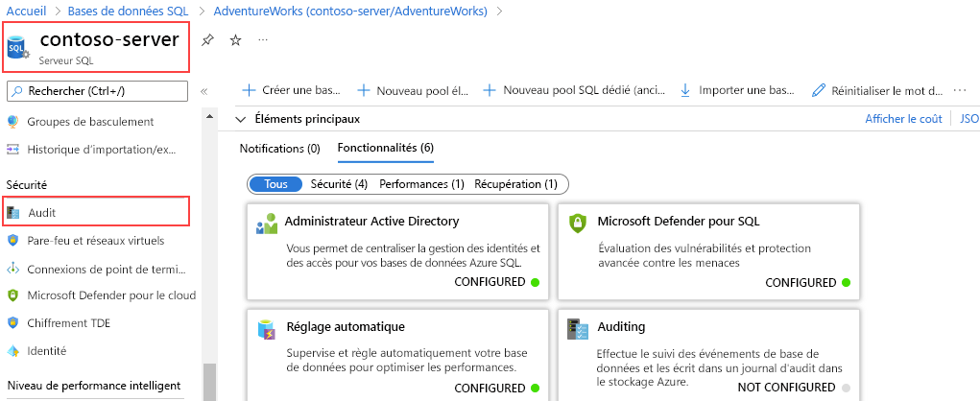Filter features by Récupération (1)
The width and height of the screenshot is (980, 401).
click(515, 184)
